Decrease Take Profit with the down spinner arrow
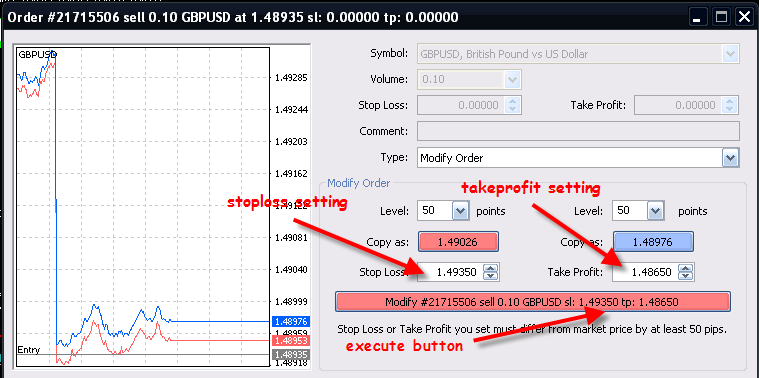Screen dimensions: 759x378 [x=685, y=276]
